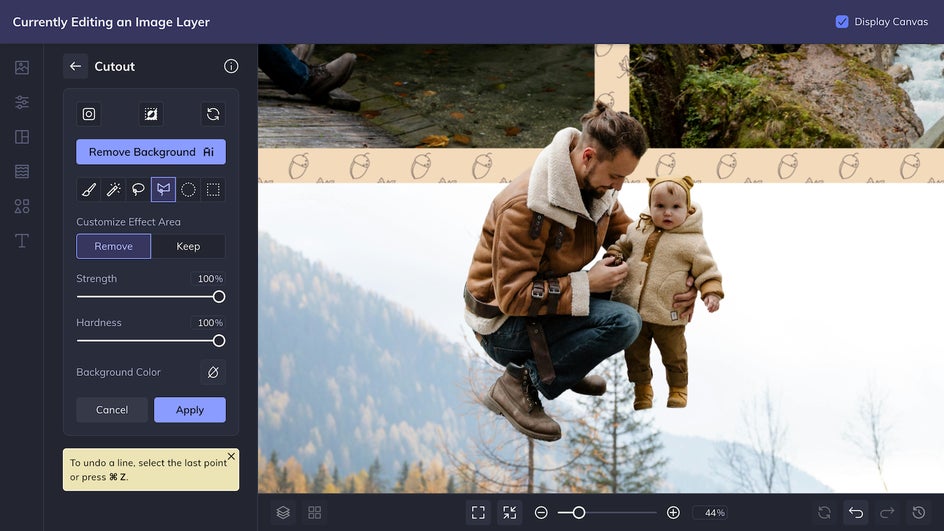Open the Cutout info icon
This screenshot has height=531, width=944.
[x=231, y=66]
